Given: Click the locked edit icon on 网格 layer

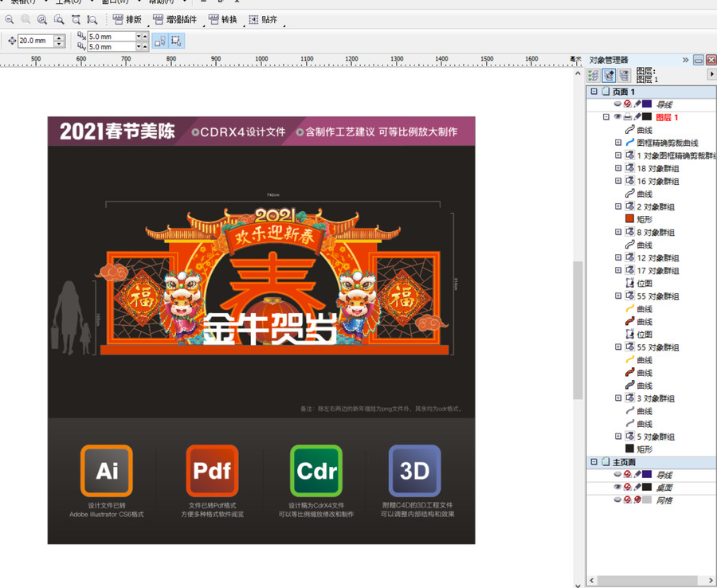Looking at the screenshot, I should point(637,500).
